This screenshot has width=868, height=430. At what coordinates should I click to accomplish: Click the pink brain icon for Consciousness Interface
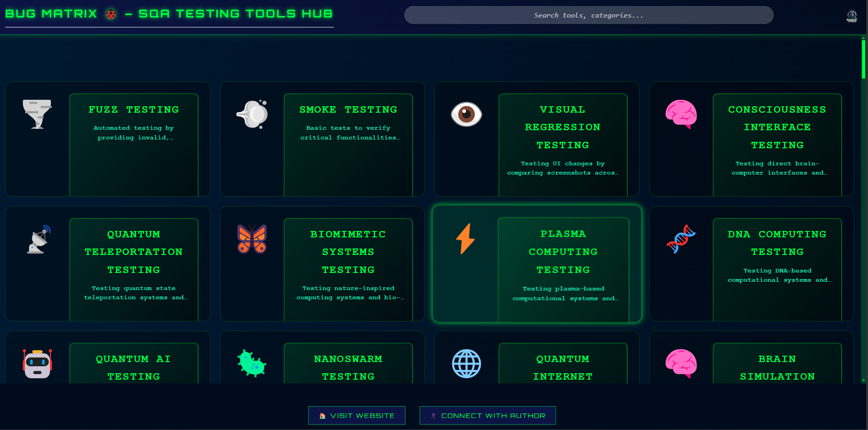pyautogui.click(x=681, y=114)
